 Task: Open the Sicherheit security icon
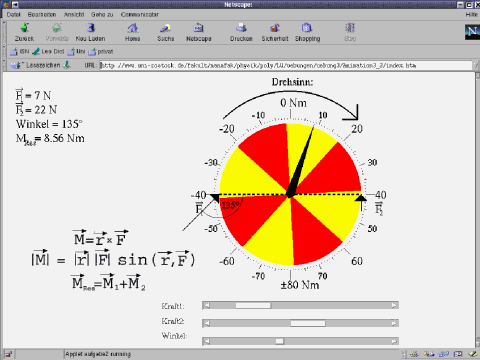pos(275,28)
